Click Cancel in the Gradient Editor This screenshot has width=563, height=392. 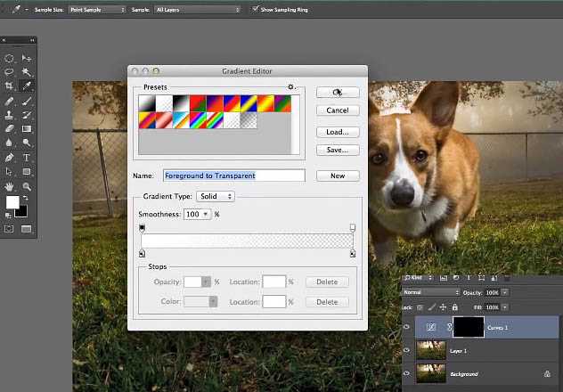pos(338,110)
